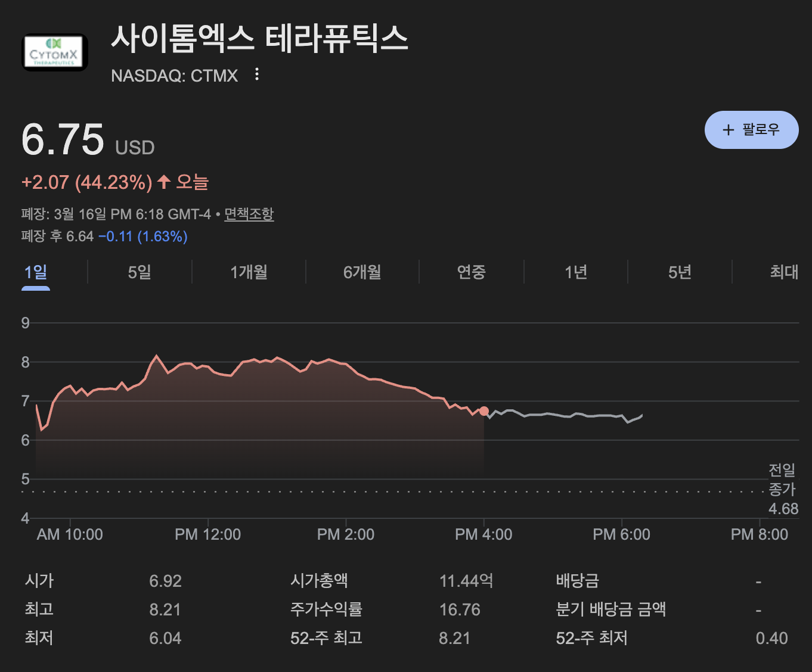Click the change text +2.07 (44.23%)

87,182
